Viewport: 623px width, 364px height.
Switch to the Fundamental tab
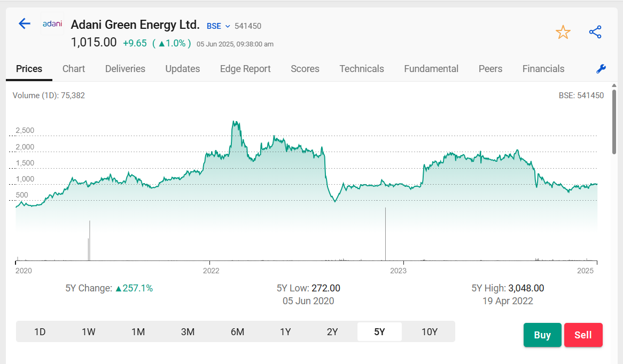(x=431, y=69)
